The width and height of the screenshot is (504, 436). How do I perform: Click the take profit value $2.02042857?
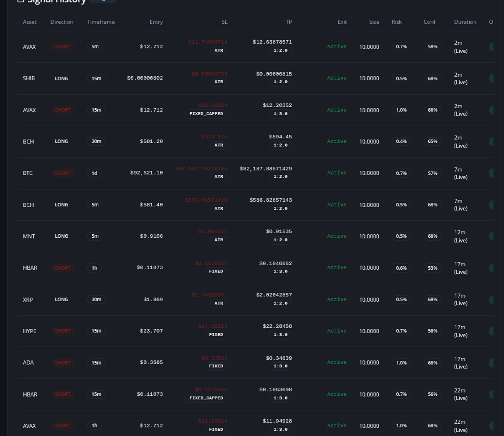click(x=274, y=295)
